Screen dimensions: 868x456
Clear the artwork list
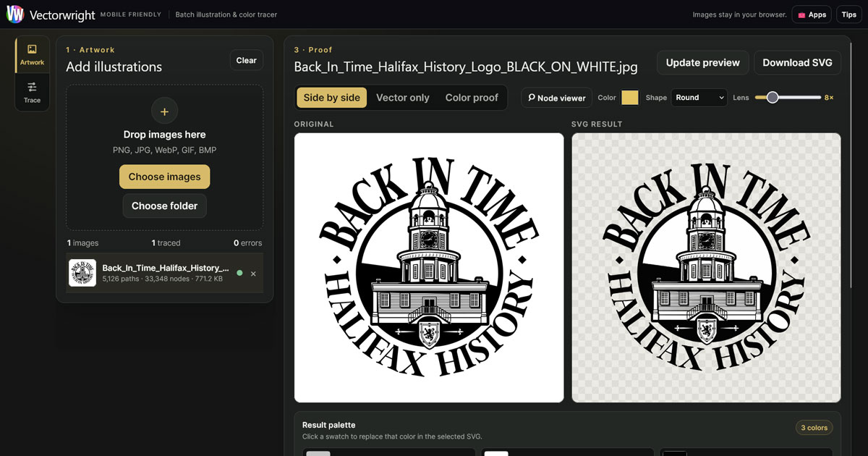tap(247, 60)
